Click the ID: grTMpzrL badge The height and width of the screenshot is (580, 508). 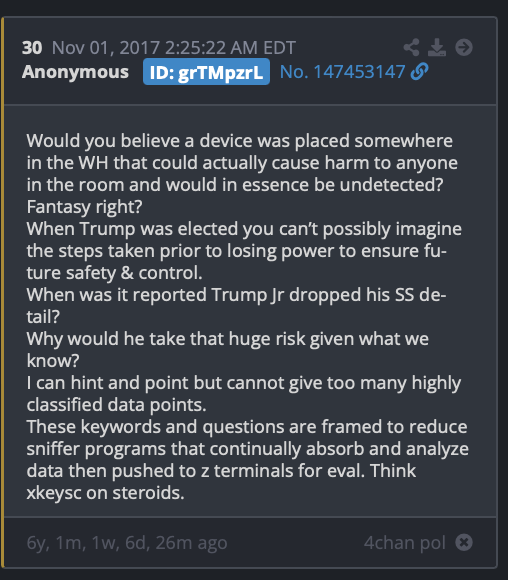pyautogui.click(x=206, y=72)
